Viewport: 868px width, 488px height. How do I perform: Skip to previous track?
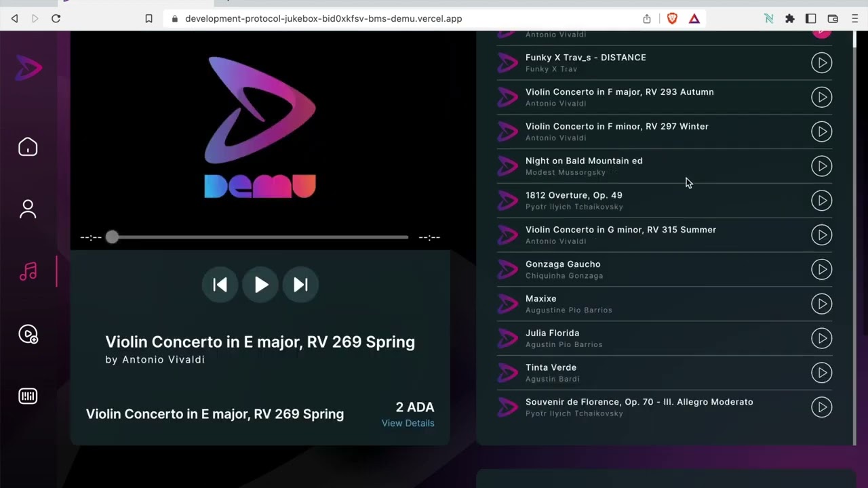(220, 285)
